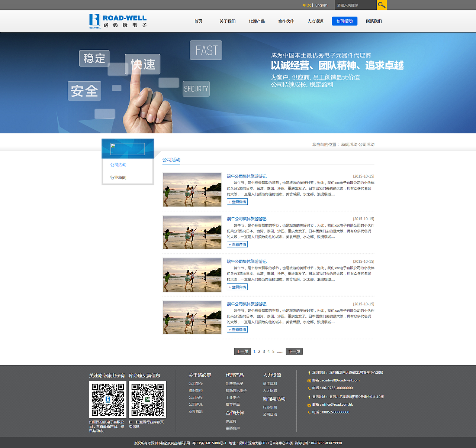Click the Hong Kong address location pin icon

point(309,397)
